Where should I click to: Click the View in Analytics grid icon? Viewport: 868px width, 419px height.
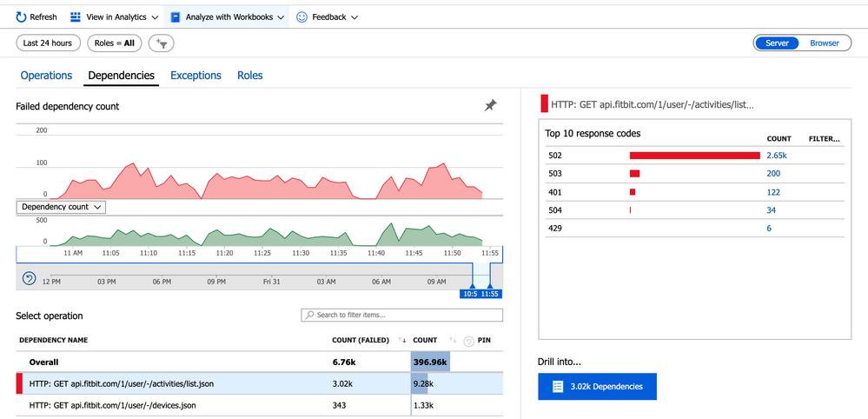76,17
